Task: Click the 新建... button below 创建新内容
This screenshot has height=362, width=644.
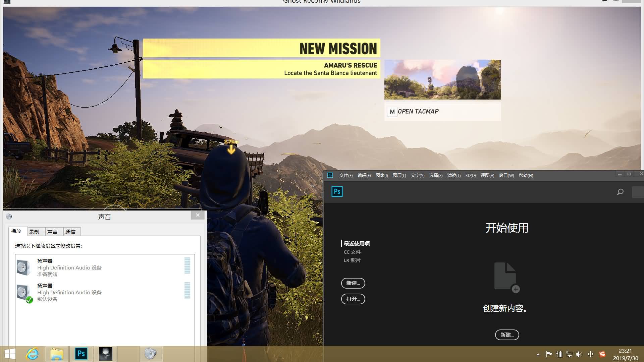Action: click(507, 335)
